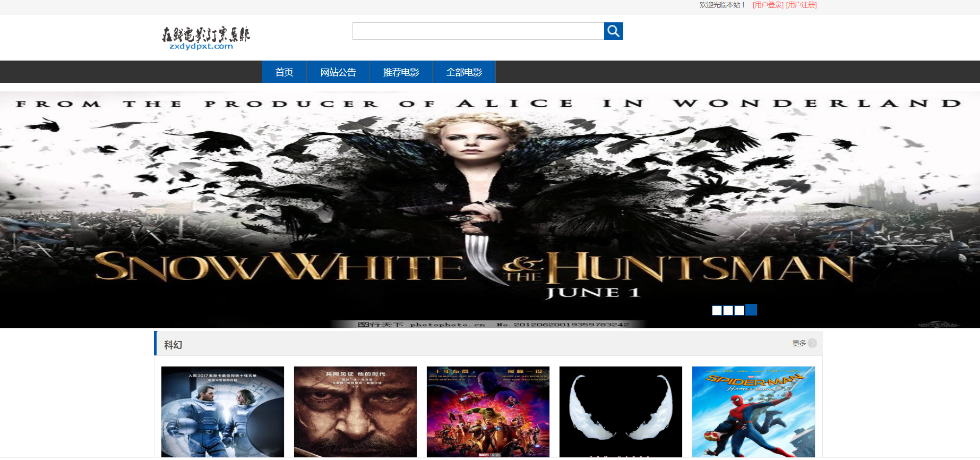Viewport: 980px width, 460px height.
Task: Focus the movie search input field
Action: pos(478,31)
